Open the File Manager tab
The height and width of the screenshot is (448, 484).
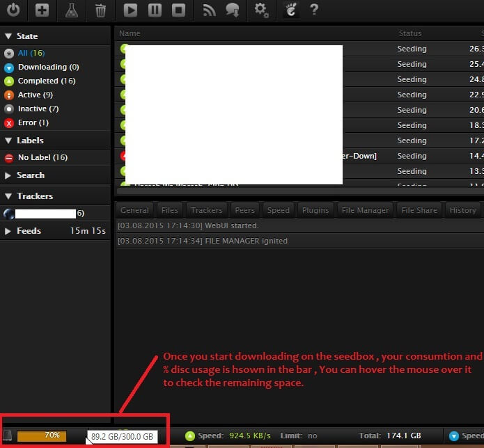click(x=366, y=210)
